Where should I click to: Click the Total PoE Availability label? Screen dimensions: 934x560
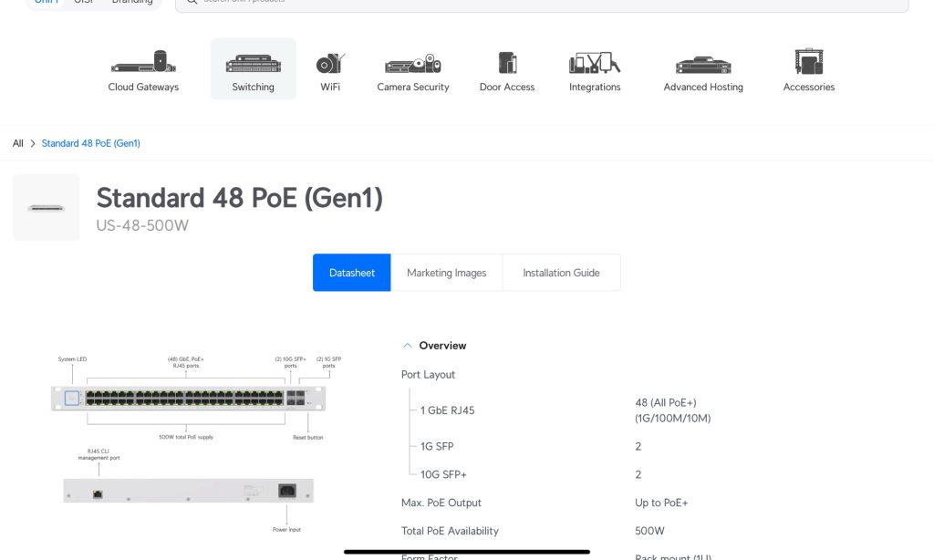tap(450, 530)
